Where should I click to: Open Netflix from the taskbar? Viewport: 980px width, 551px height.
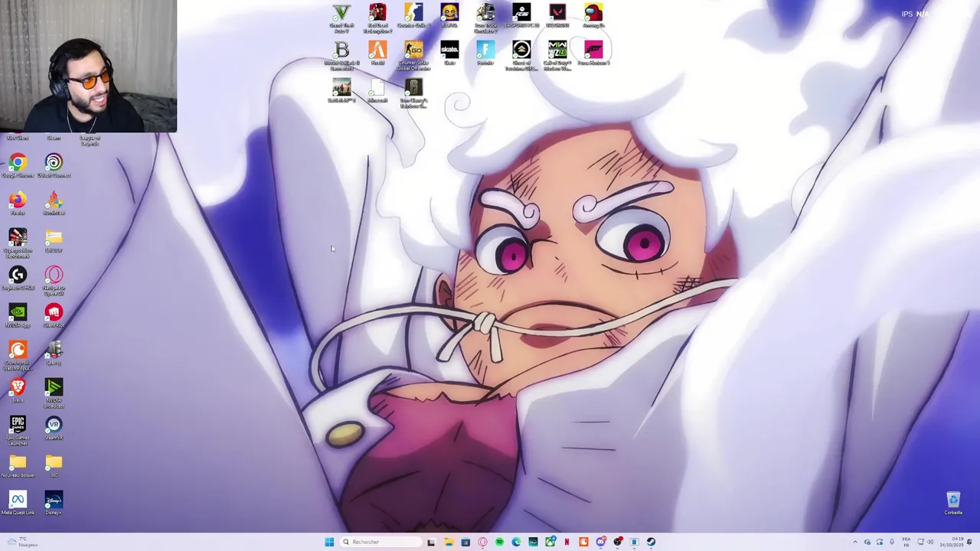pos(567,542)
